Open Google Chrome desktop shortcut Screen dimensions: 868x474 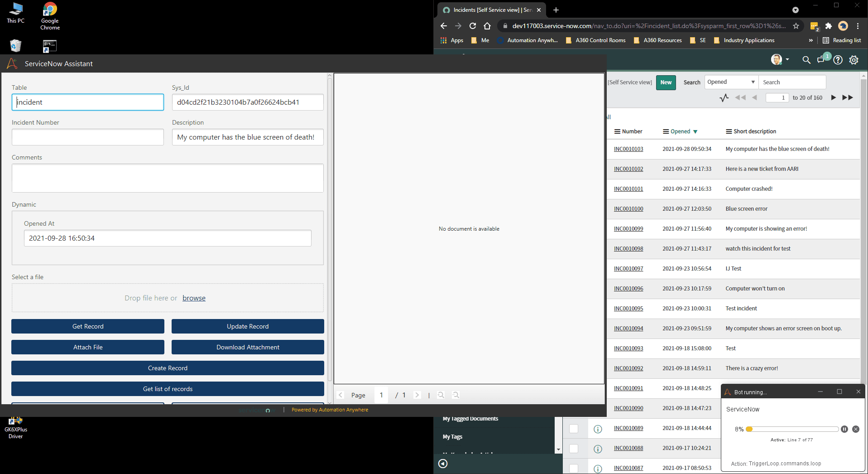[x=50, y=16]
